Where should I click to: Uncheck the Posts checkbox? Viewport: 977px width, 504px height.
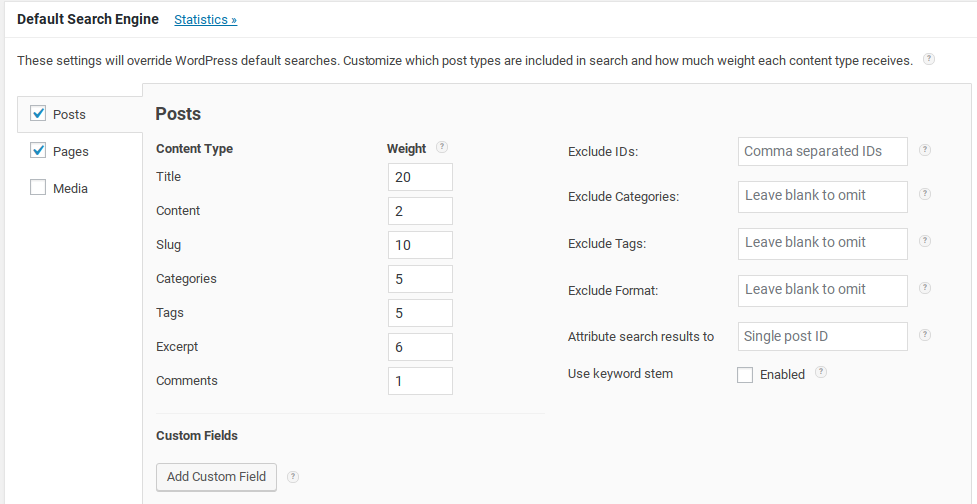pos(38,113)
